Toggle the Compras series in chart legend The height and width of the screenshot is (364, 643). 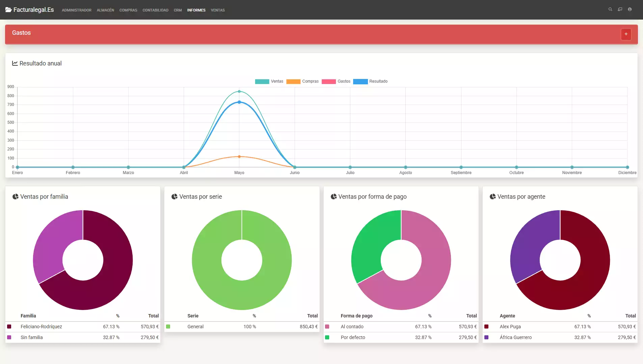point(302,81)
